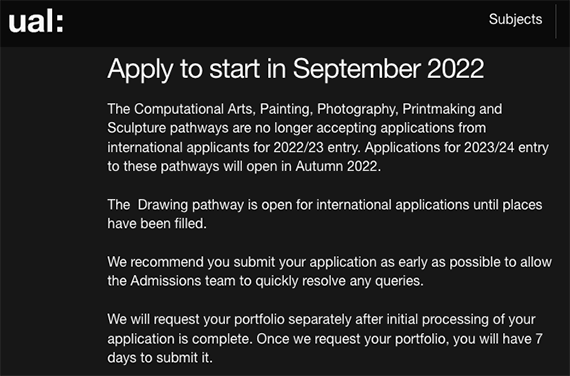Click the word "Photography" in first paragraph

pos(357,109)
